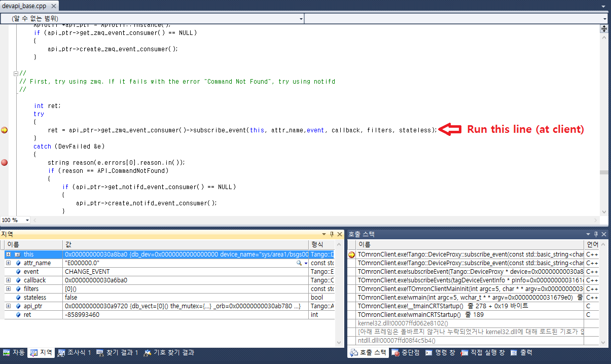Click the editor split bar handle

(604, 29)
